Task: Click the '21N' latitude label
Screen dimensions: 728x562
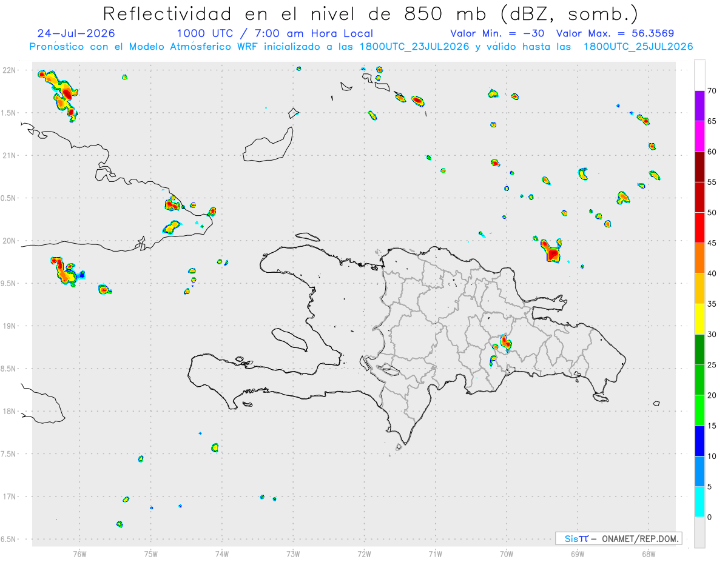Action: (x=10, y=155)
